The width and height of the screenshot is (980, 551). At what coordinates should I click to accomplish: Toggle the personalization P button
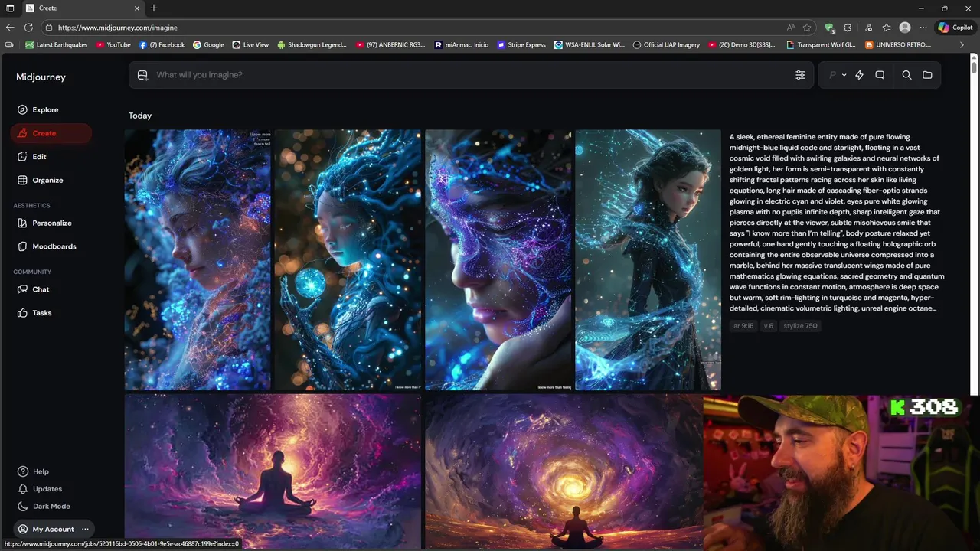(832, 75)
